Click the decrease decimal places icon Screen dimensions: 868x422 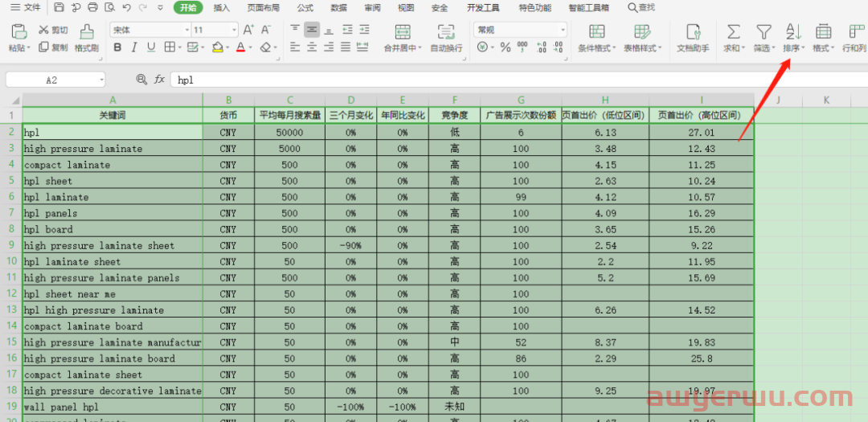[558, 47]
